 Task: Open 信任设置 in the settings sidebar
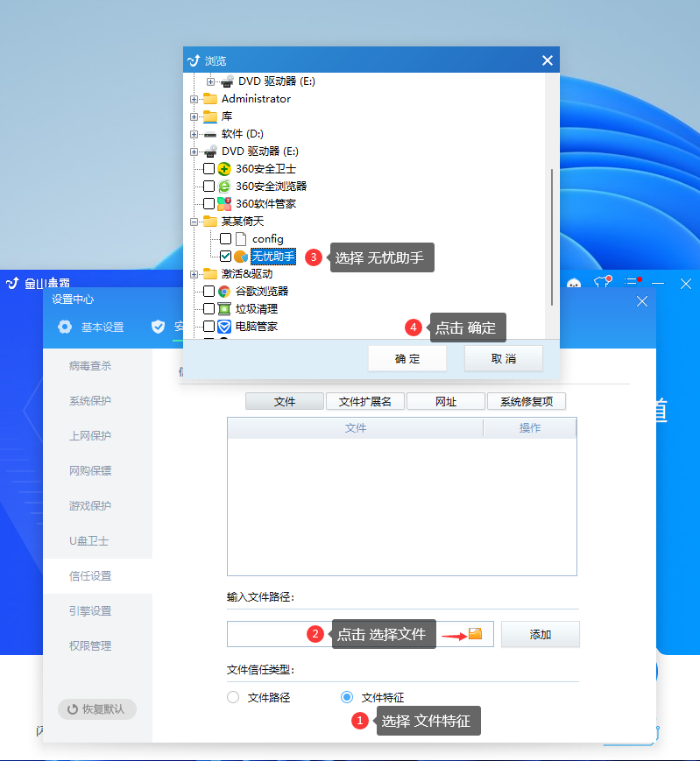point(90,576)
